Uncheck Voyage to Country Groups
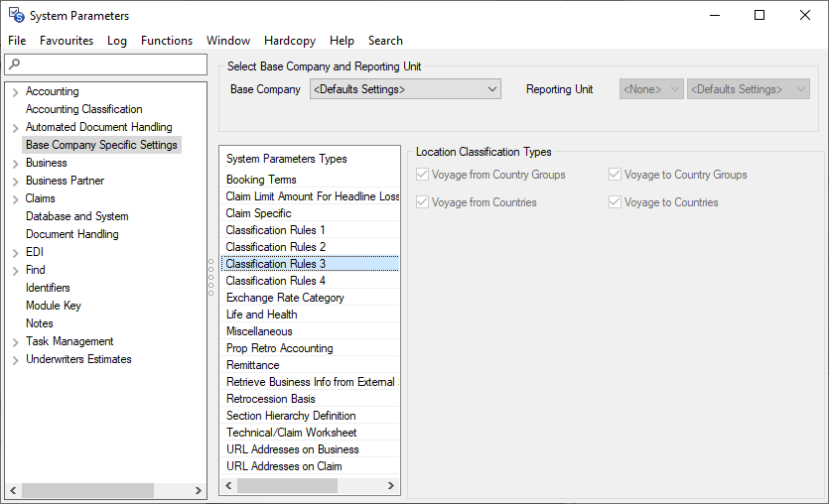 pyautogui.click(x=617, y=175)
